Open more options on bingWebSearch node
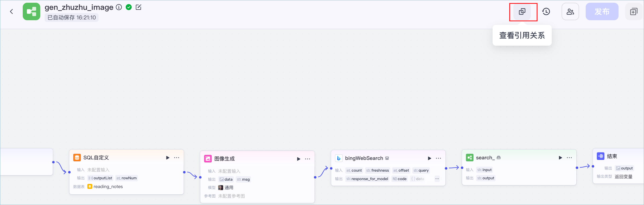The height and width of the screenshot is (205, 644). point(438,158)
